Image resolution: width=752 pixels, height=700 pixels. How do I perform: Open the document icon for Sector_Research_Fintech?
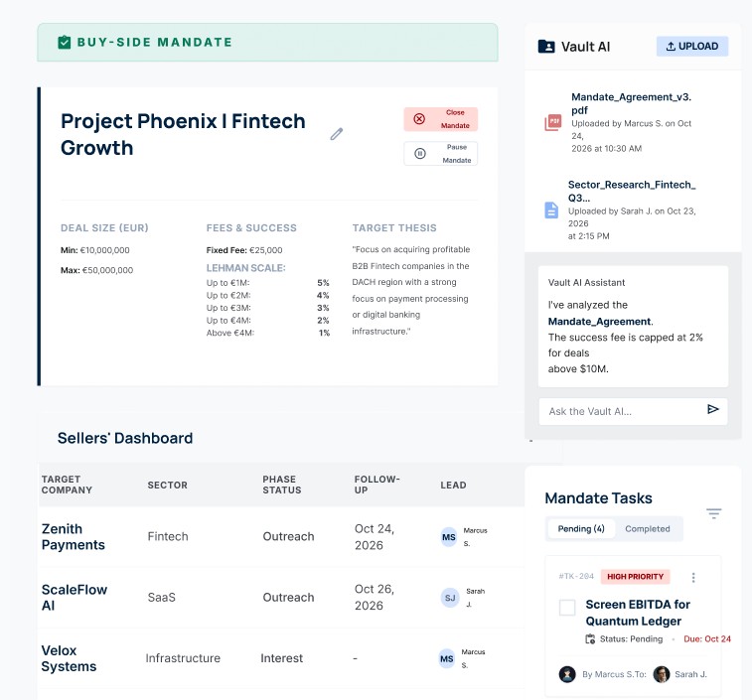click(x=551, y=210)
